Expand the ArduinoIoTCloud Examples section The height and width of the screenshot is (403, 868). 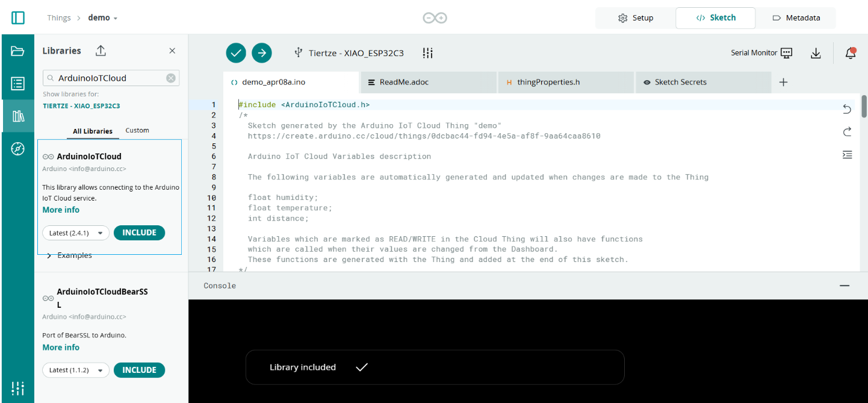pos(69,255)
